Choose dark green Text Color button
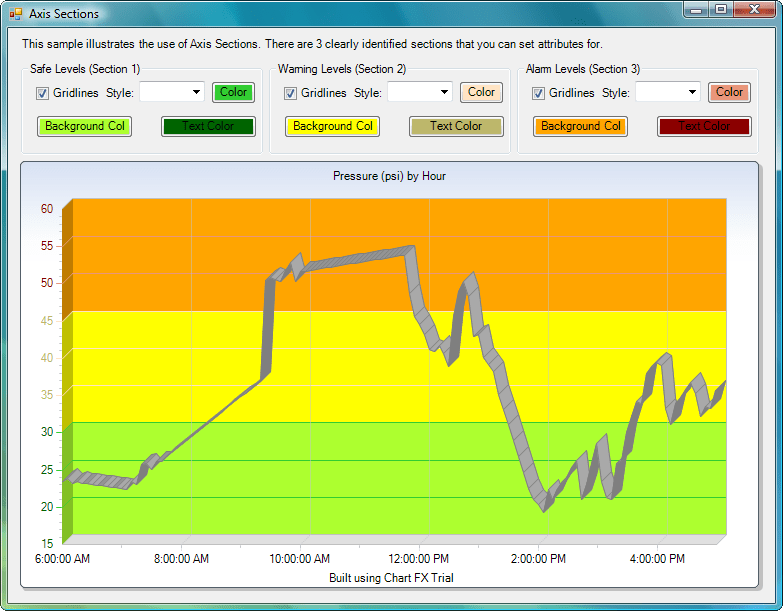The height and width of the screenshot is (611, 783). pos(208,126)
